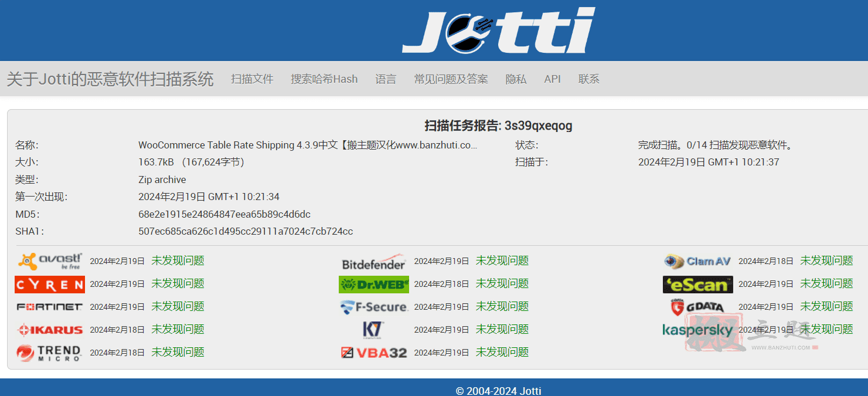
Task: Click Dr.WEB's date 2024年2月18日
Action: pyautogui.click(x=441, y=284)
